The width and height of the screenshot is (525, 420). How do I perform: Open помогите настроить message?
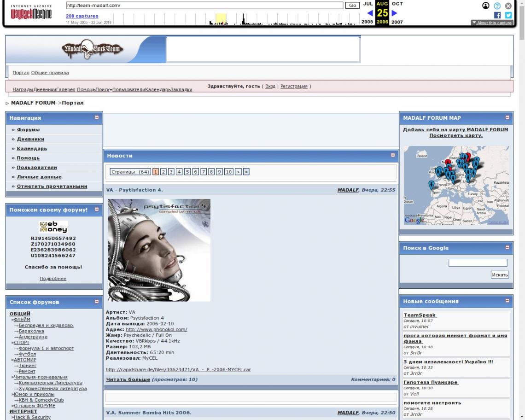point(432,402)
